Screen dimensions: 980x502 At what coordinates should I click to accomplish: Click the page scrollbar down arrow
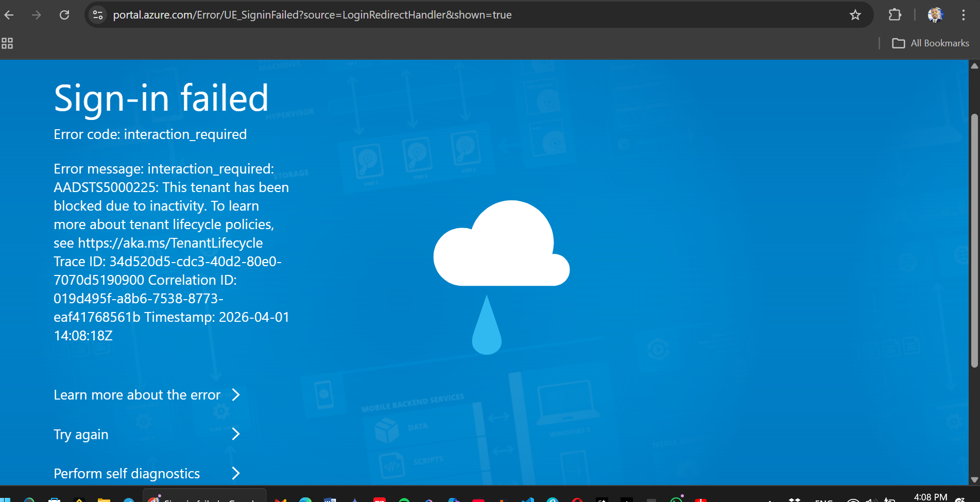[974, 479]
